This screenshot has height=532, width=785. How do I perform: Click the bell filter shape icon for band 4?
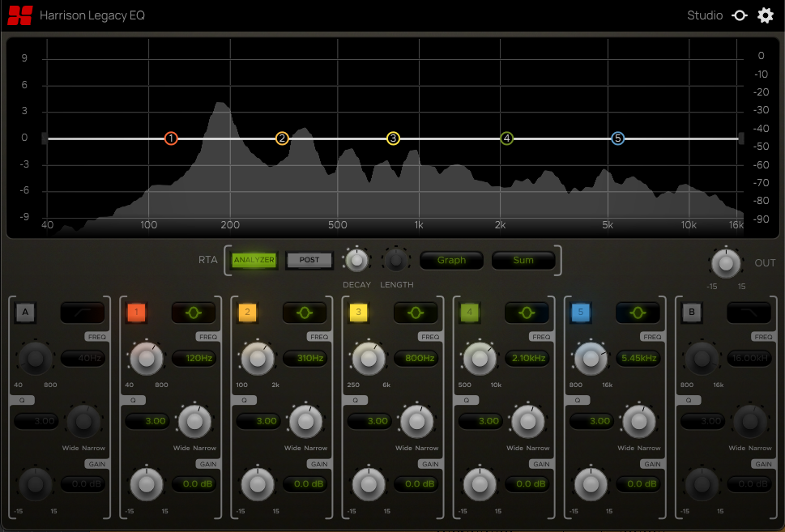(x=527, y=313)
